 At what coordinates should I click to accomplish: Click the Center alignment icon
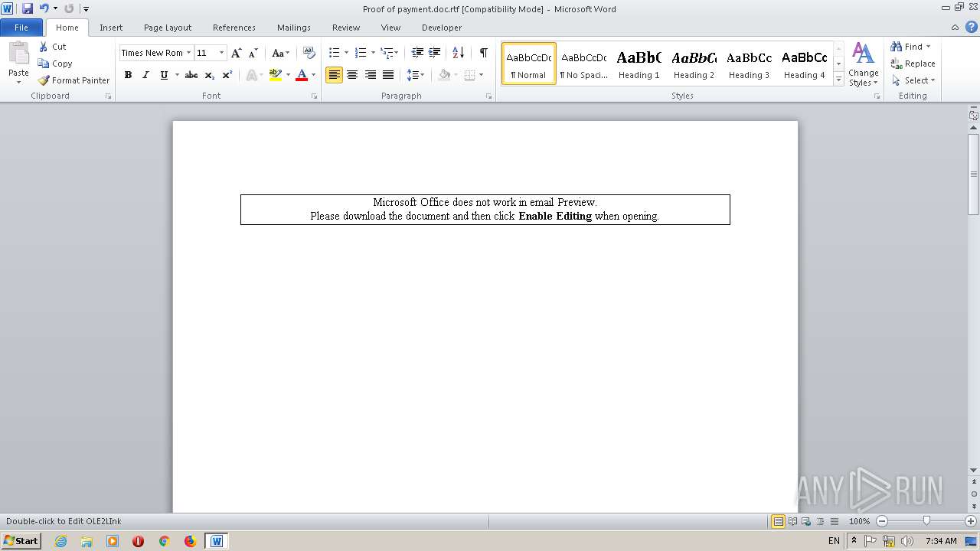point(352,75)
